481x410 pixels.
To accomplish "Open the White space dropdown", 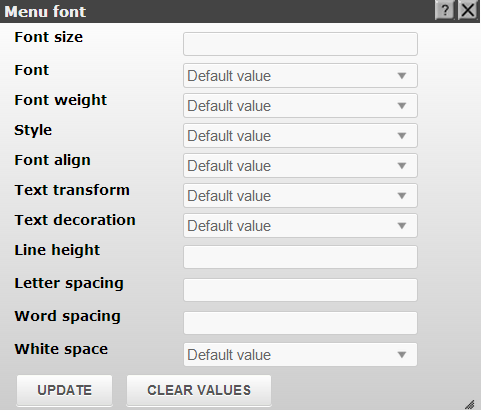I will click(x=300, y=355).
